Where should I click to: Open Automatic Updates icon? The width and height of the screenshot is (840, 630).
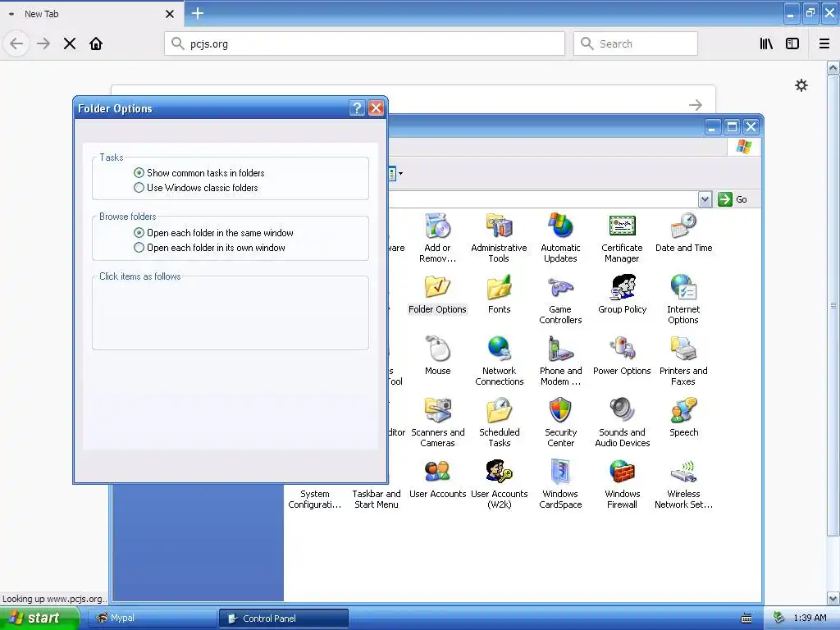tap(560, 237)
